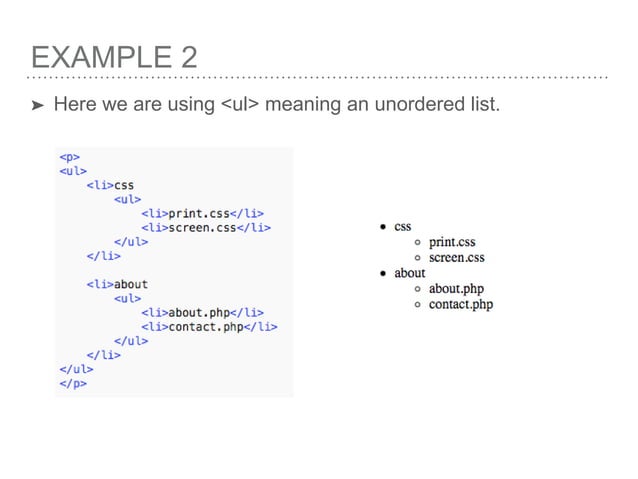
Task: Click the <li>about code line
Action: [117, 284]
